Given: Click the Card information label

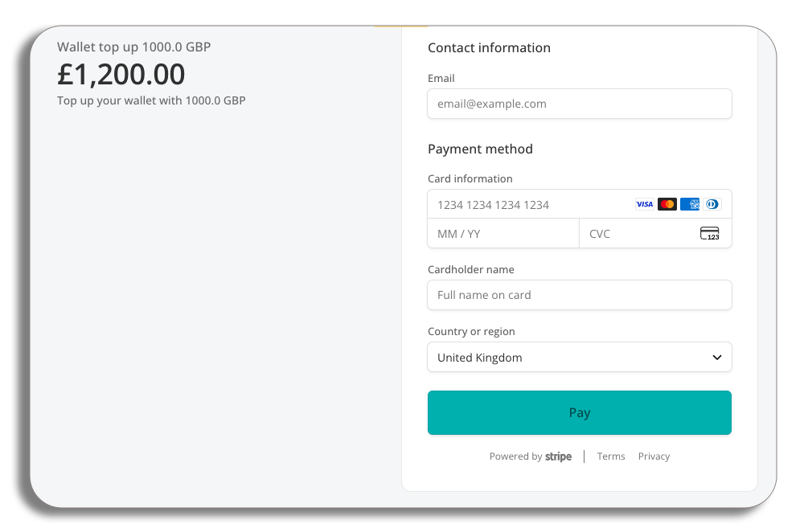Looking at the screenshot, I should (x=470, y=179).
